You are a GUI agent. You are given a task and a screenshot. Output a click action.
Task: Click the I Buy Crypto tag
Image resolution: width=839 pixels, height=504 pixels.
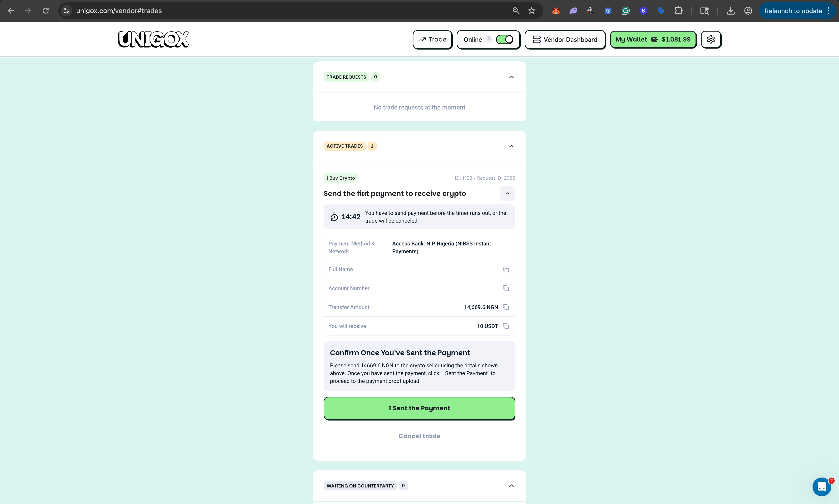coord(341,178)
